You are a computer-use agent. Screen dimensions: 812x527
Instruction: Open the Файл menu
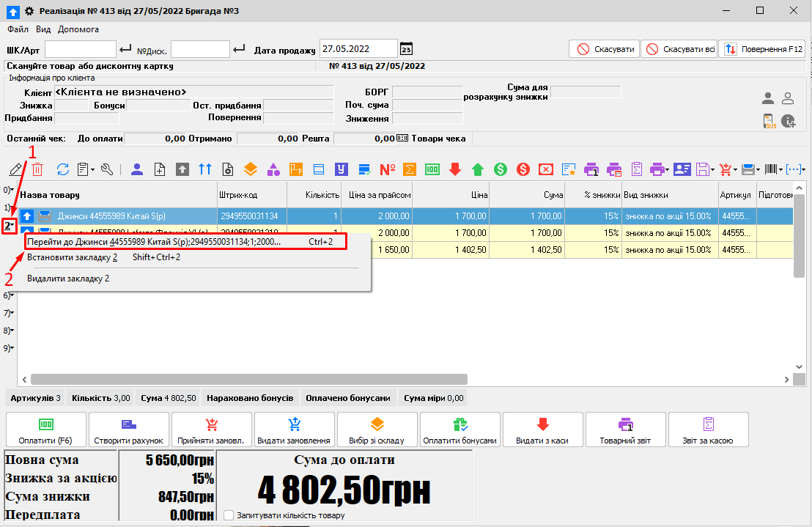click(x=18, y=29)
